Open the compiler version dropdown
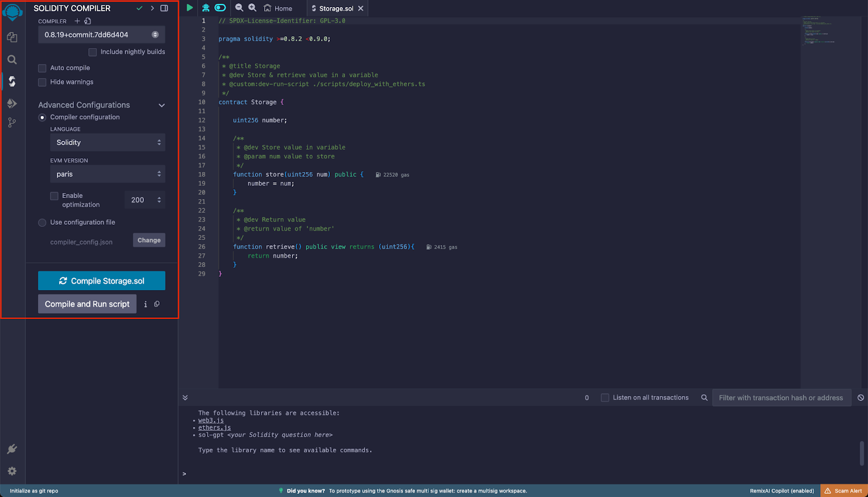 click(101, 34)
